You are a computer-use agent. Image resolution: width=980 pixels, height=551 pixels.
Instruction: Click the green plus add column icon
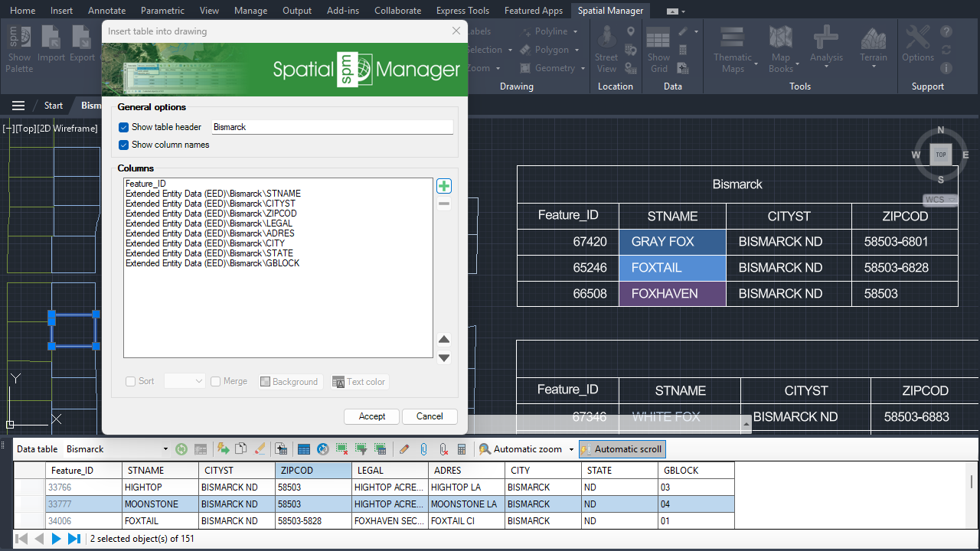pyautogui.click(x=444, y=186)
